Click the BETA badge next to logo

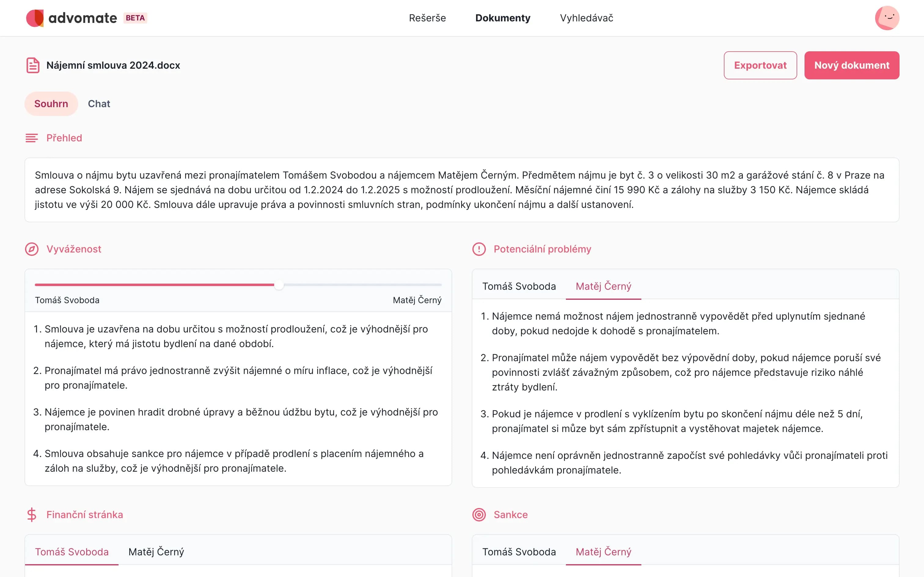pyautogui.click(x=135, y=18)
